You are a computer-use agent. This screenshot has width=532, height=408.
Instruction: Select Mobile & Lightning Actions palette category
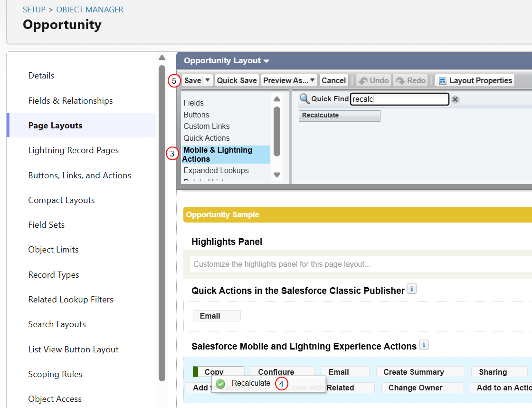pyautogui.click(x=226, y=155)
